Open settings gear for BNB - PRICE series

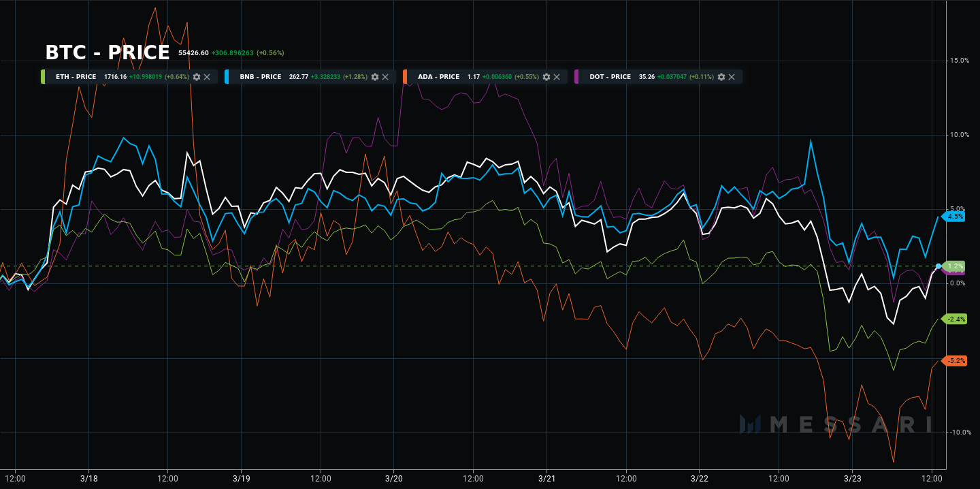(375, 77)
